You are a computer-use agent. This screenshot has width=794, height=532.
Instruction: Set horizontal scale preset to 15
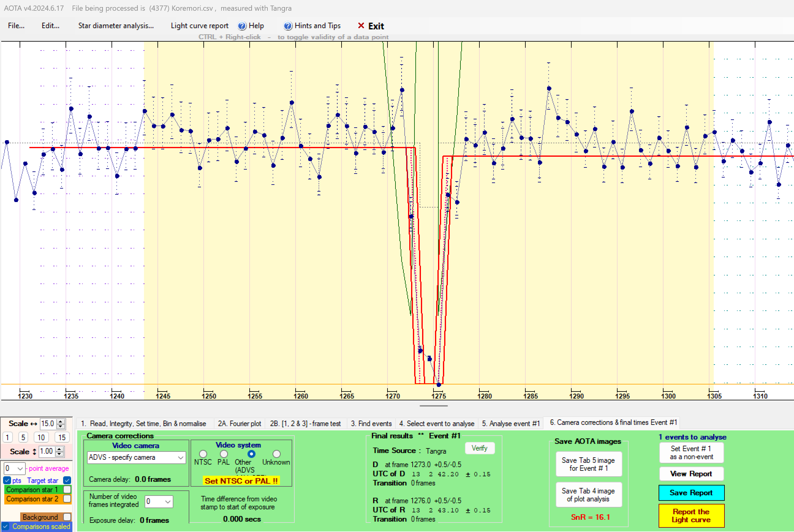62,437
